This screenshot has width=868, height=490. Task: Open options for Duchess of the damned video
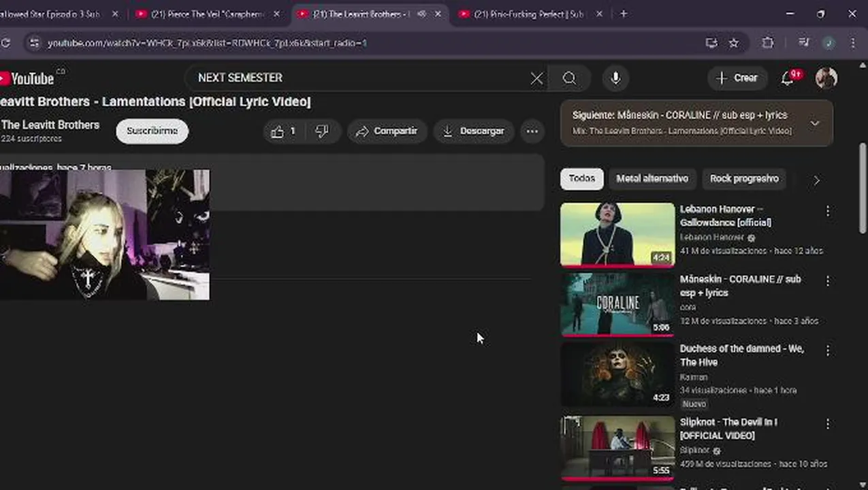828,350
